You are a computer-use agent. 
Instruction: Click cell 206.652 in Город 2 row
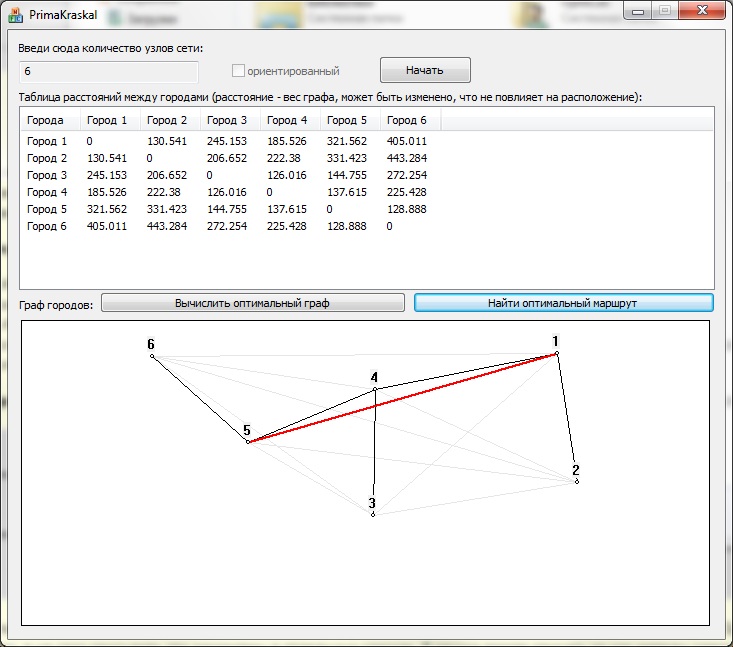(x=227, y=158)
